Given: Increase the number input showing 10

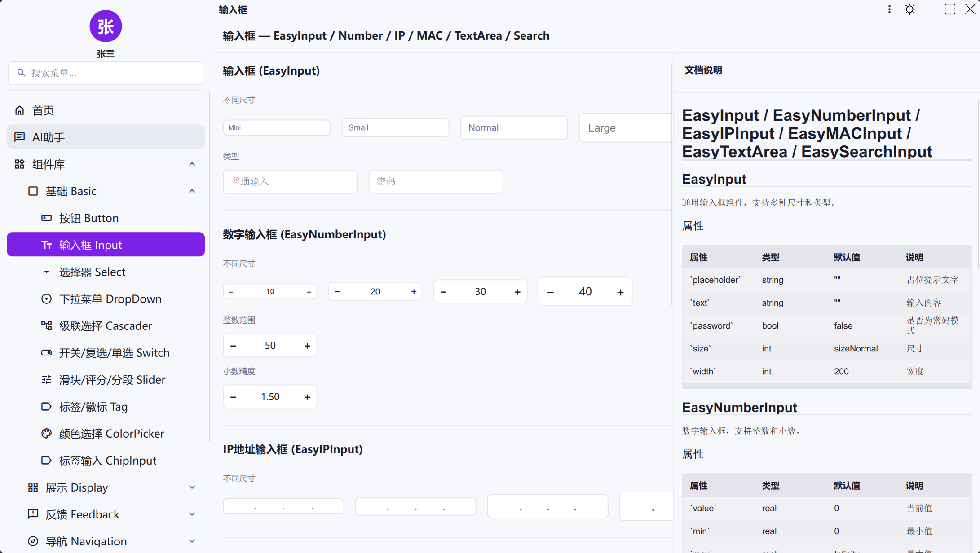Looking at the screenshot, I should [x=309, y=292].
